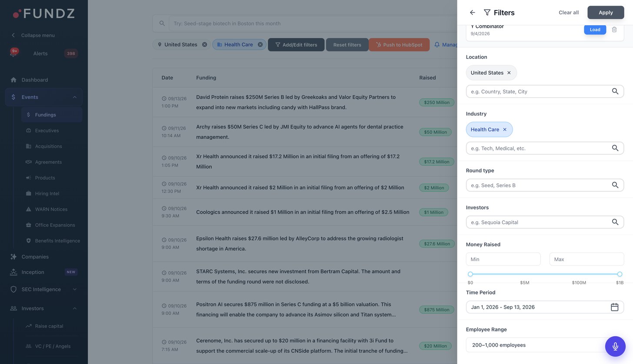
Task: Remove the United States location chip in Filters
Action: pos(509,73)
